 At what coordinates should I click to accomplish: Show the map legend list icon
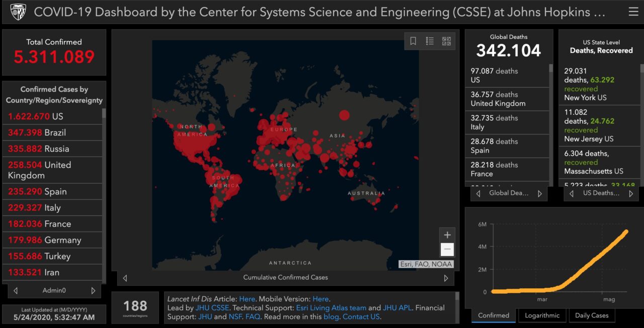pyautogui.click(x=430, y=41)
